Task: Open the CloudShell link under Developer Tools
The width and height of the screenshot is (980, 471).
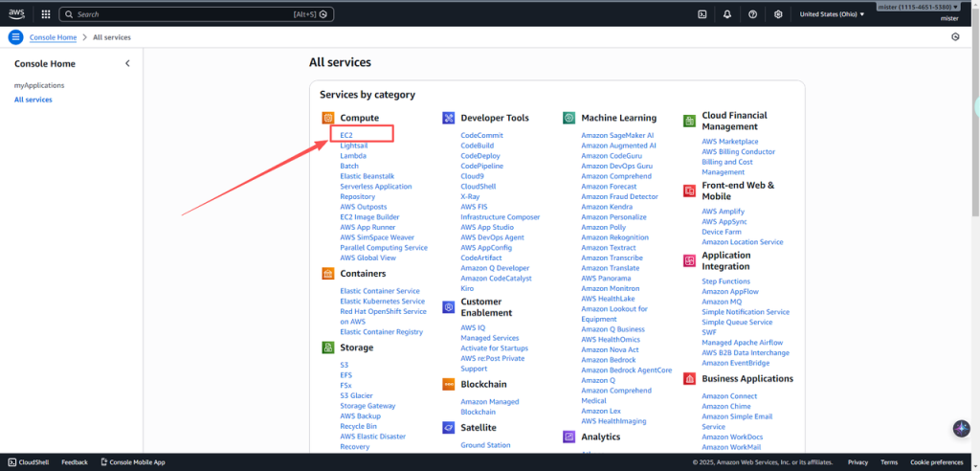Action: click(x=479, y=187)
